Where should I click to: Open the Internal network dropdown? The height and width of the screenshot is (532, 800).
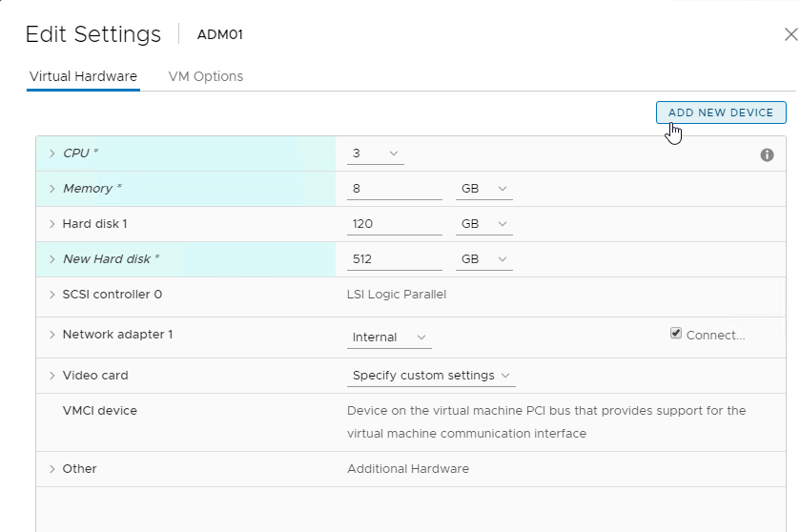[389, 338]
